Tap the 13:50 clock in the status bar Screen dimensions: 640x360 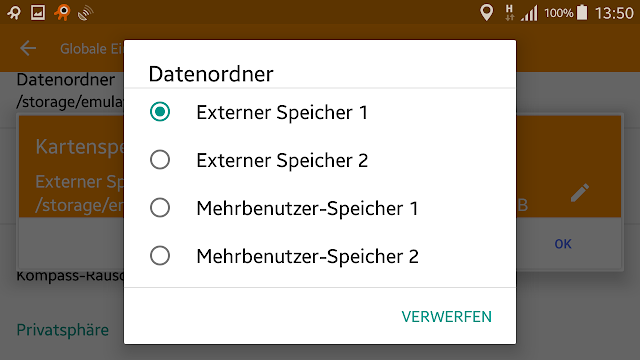(x=614, y=13)
